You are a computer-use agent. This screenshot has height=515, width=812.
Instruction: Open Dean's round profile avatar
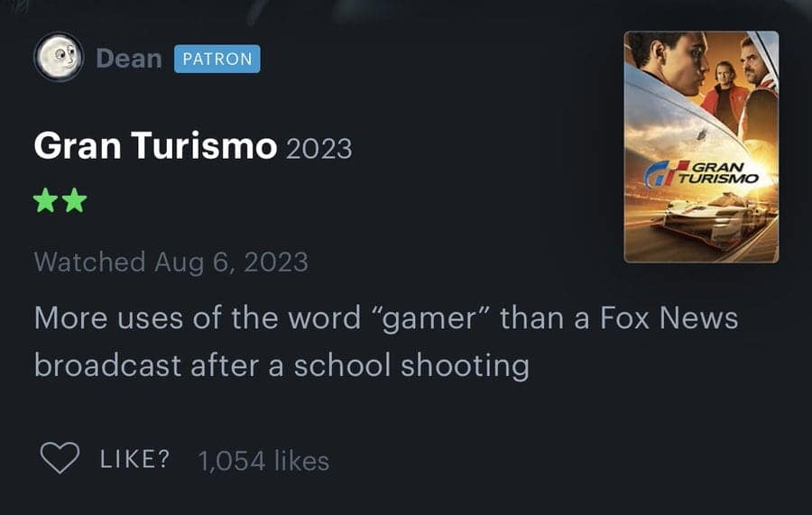pos(59,57)
